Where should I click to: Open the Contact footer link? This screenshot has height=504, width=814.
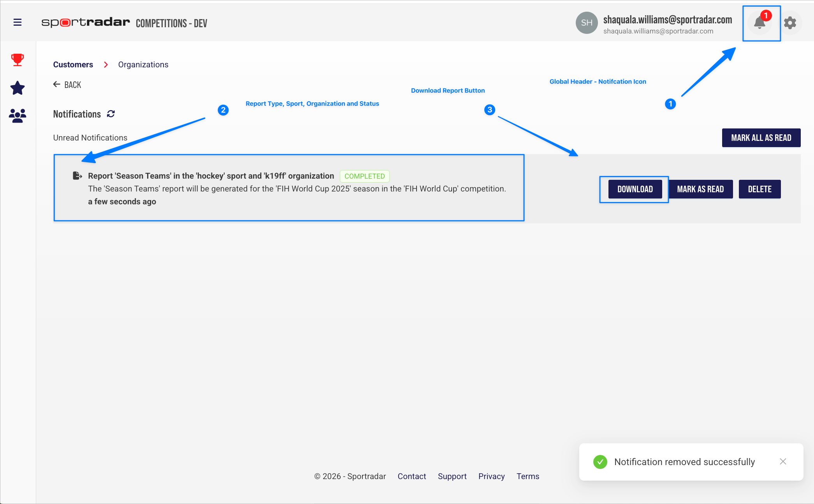pyautogui.click(x=412, y=476)
